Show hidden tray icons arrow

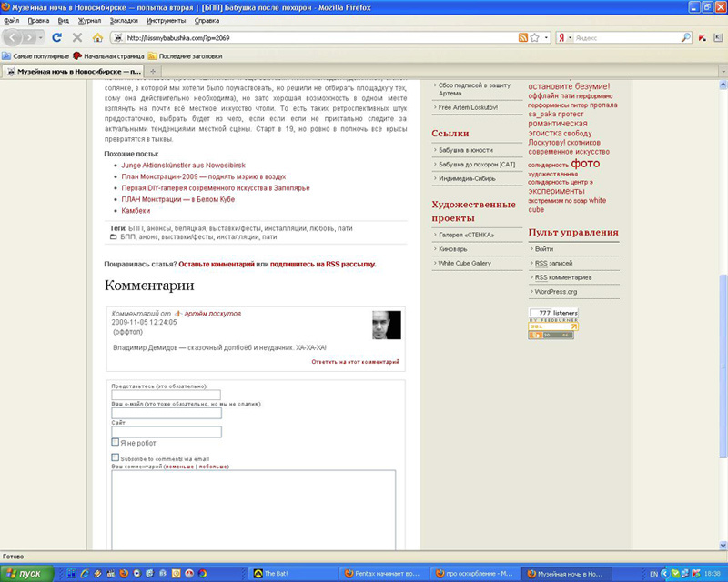click(665, 574)
